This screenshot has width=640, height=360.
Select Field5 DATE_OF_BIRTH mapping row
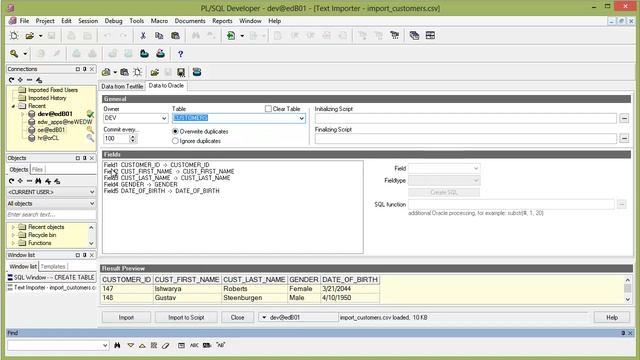(x=162, y=191)
